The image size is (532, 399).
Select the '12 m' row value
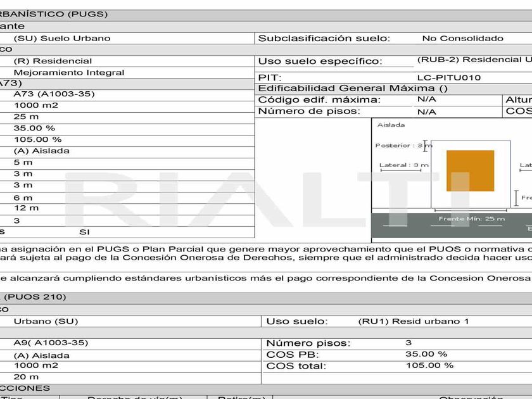tap(26, 208)
